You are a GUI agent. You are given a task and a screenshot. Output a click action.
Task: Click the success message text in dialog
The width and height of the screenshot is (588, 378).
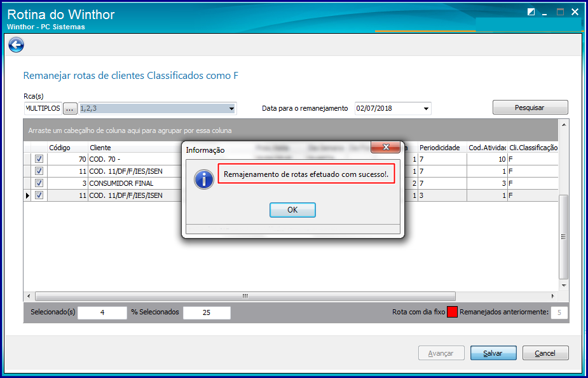click(x=306, y=174)
